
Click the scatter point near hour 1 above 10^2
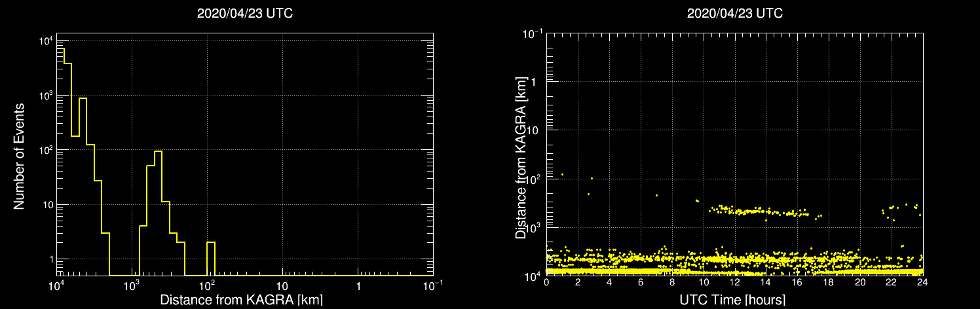[x=562, y=174]
